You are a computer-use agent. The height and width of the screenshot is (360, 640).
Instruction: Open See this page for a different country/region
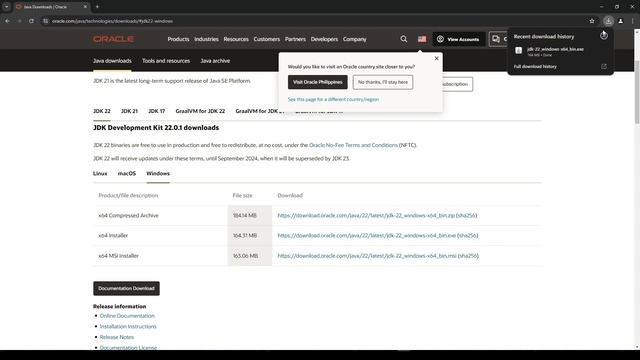tap(333, 99)
